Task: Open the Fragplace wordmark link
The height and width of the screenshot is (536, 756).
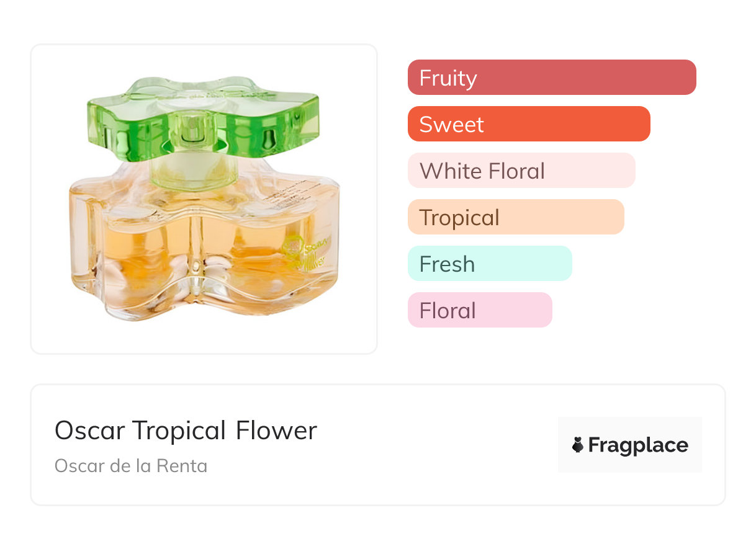Action: click(638, 445)
